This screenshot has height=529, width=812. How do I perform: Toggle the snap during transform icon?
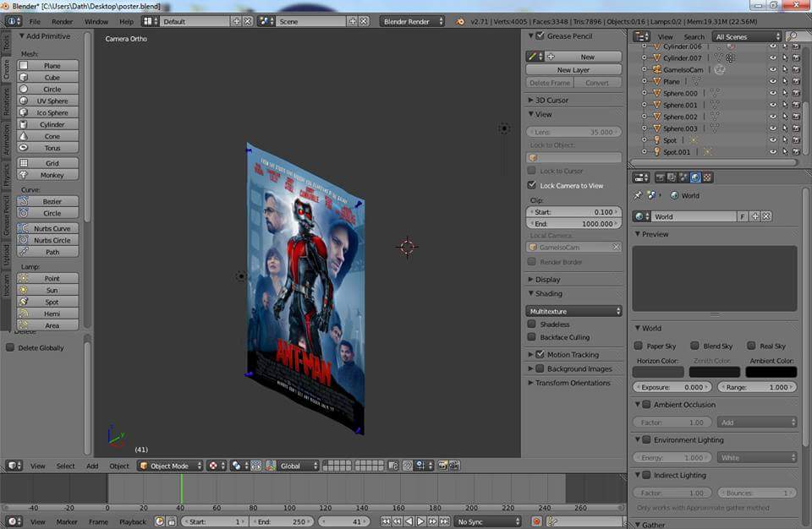(x=408, y=466)
